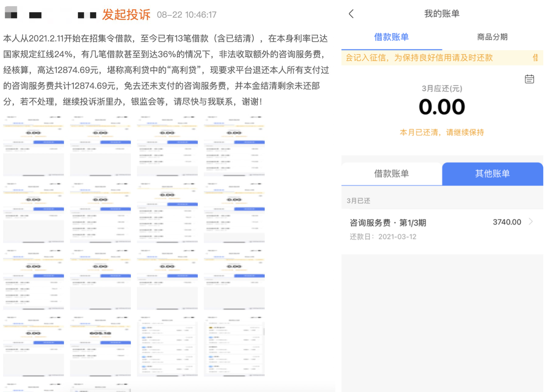Switch to the 商品分期 tab

[x=492, y=37]
